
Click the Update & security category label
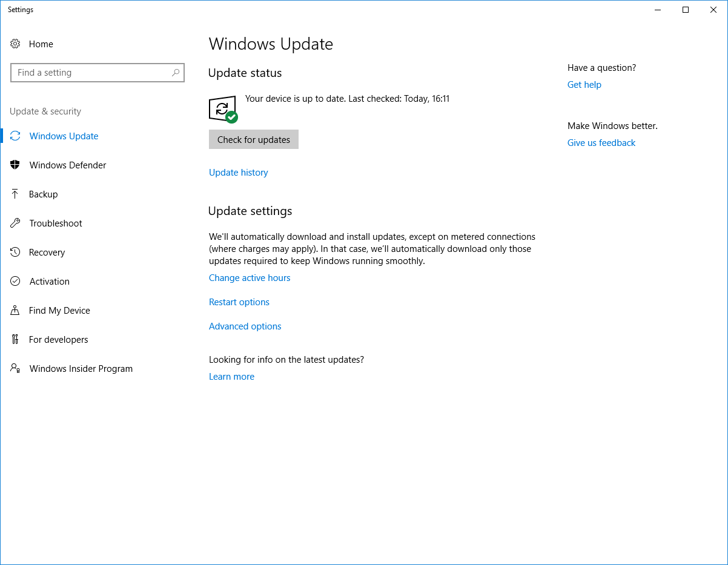tap(45, 111)
